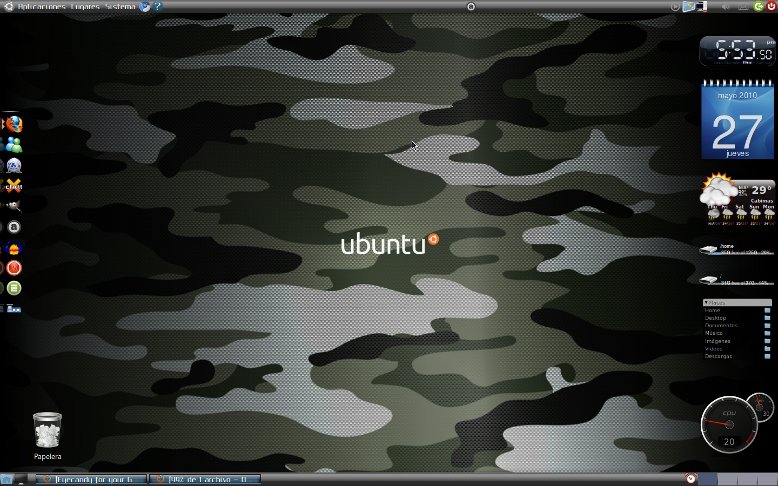Open Desktop in Places widget

[737, 318]
